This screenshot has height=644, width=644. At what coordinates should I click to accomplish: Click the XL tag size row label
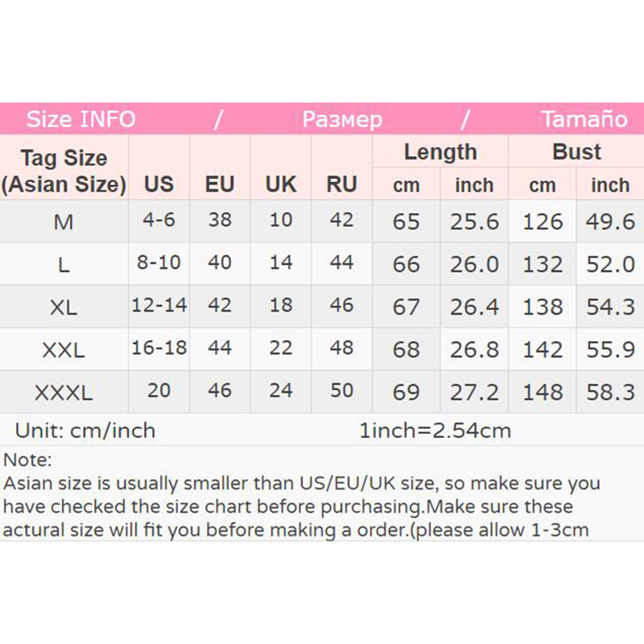click(x=64, y=307)
